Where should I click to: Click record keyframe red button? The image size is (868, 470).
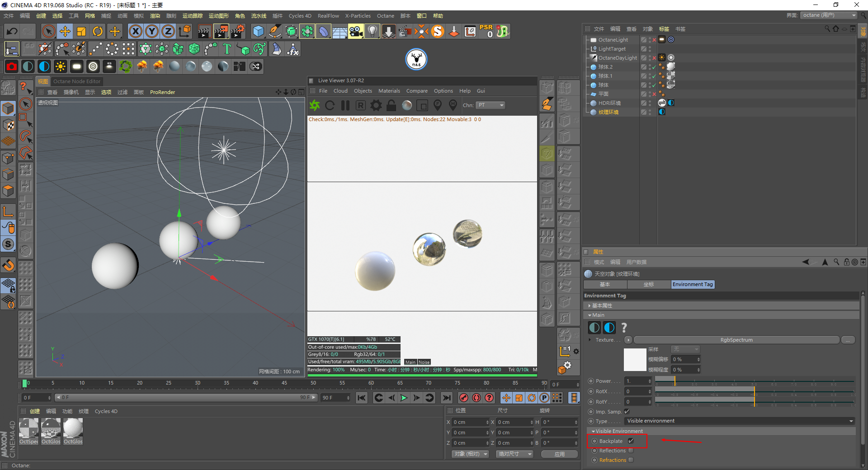click(x=463, y=398)
